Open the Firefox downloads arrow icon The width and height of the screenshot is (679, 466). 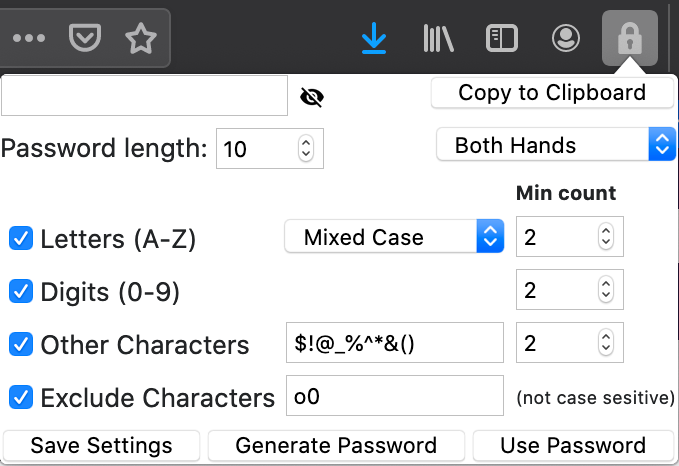pos(374,39)
